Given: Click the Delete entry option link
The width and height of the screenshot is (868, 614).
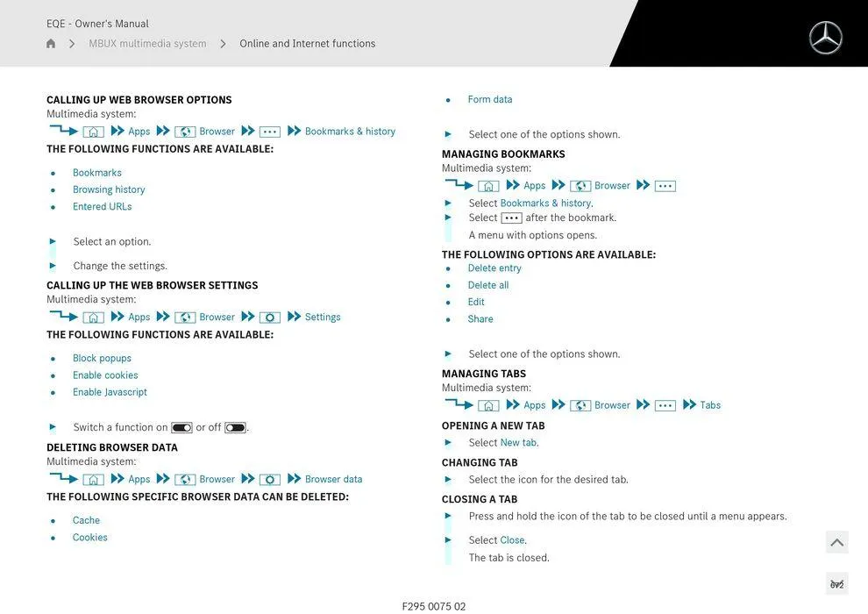Looking at the screenshot, I should [494, 268].
